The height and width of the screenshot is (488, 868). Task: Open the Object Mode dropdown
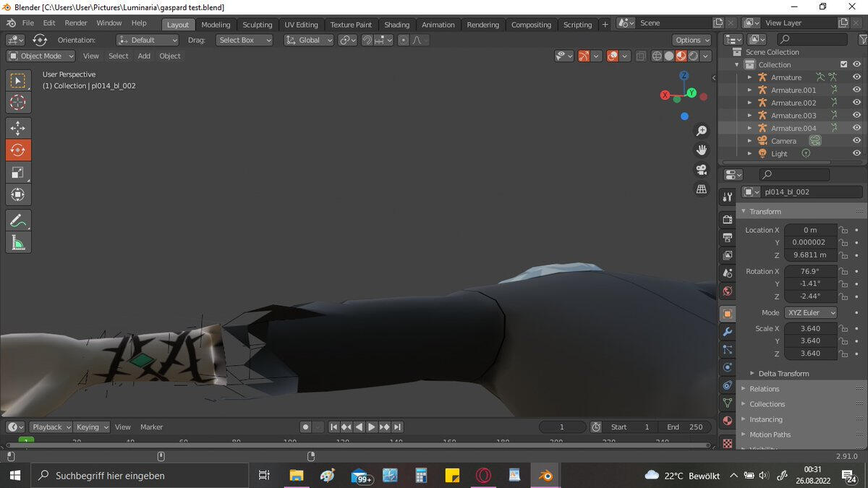(x=41, y=56)
